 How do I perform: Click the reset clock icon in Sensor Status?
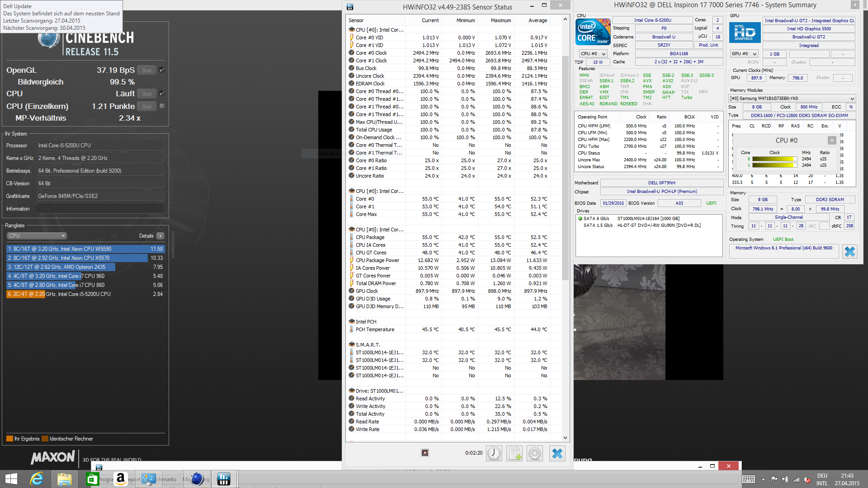pyautogui.click(x=494, y=453)
